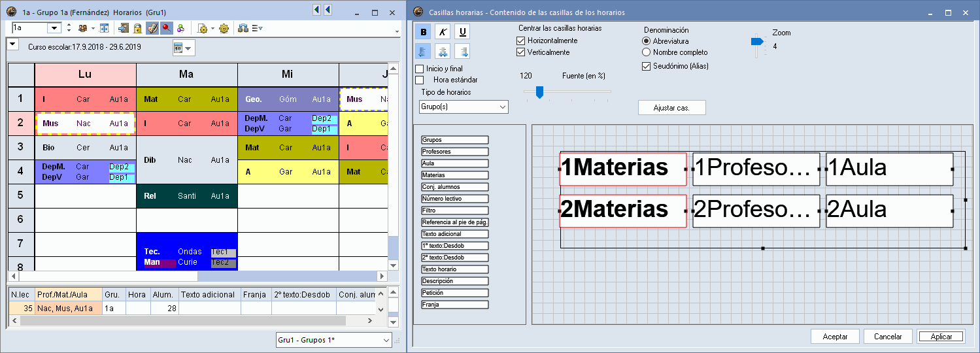The height and width of the screenshot is (353, 980).
Task: Open the calendar icon dropdown arrow
Action: [x=189, y=48]
